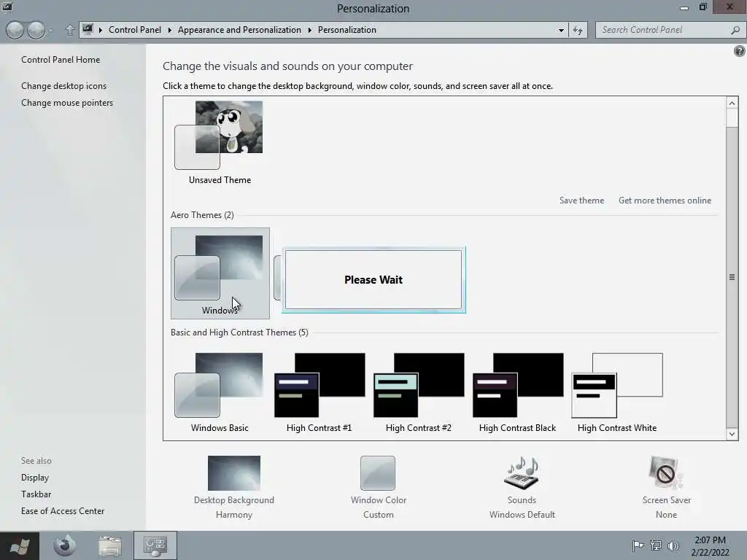Click the taskbar clock showing 2:07 PM
Viewport: 747px width, 560px height.
(x=710, y=546)
